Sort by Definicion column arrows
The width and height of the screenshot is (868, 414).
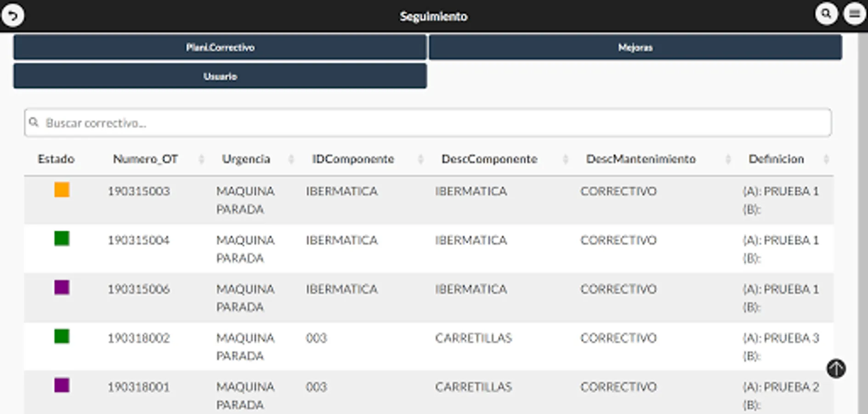coord(826,159)
